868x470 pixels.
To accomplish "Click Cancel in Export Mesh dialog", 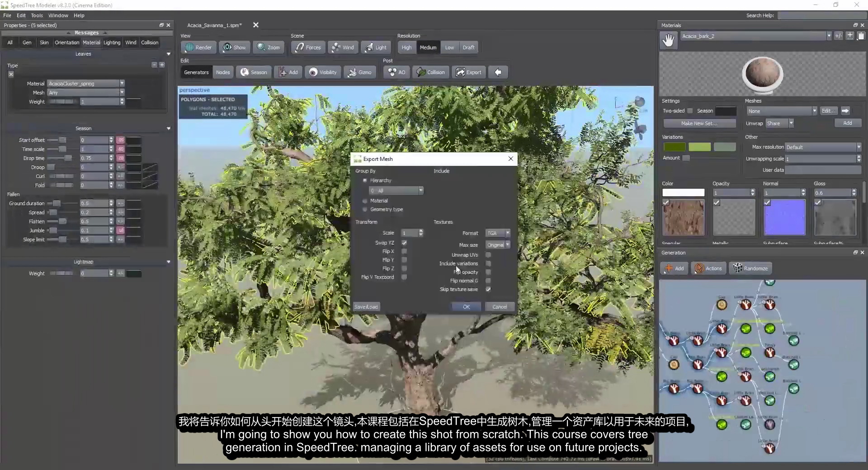I will click(x=500, y=307).
